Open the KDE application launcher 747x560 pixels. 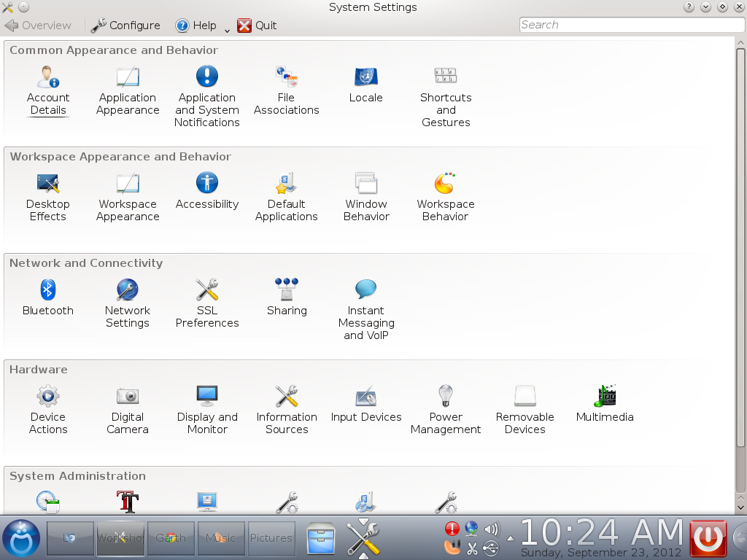[x=21, y=539]
